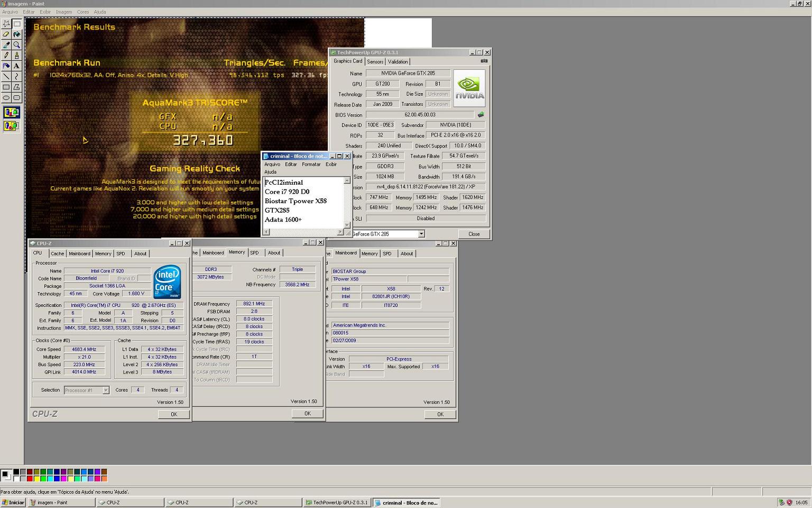The width and height of the screenshot is (812, 508).
Task: Expand the Processor #1 selection dropdown
Action: click(106, 391)
